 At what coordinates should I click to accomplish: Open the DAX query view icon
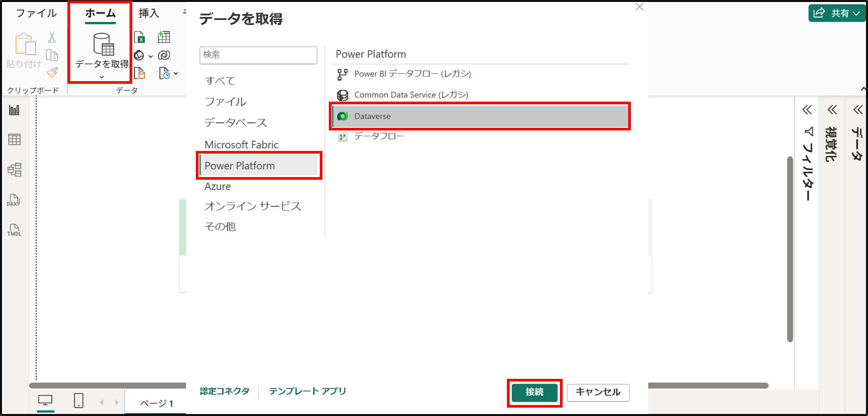pos(14,200)
